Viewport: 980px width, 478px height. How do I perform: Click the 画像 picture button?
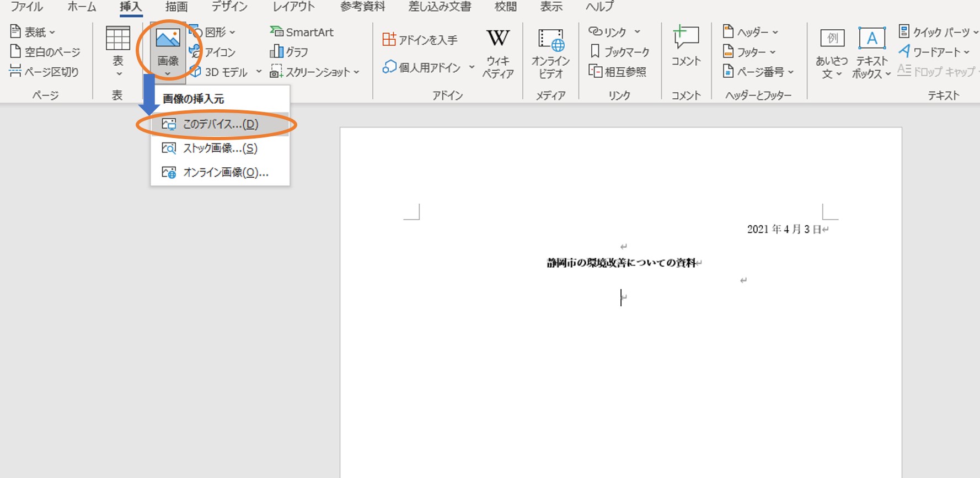click(168, 51)
